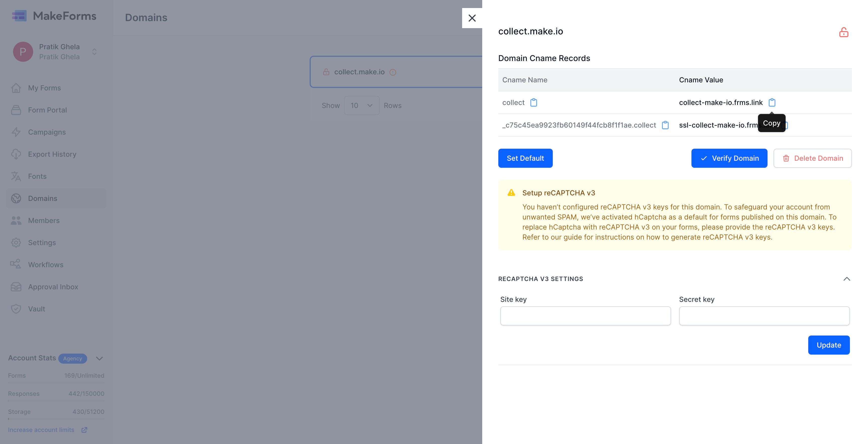Select the collect.make.io domain card
Image resolution: width=868 pixels, height=444 pixels.
click(396, 72)
